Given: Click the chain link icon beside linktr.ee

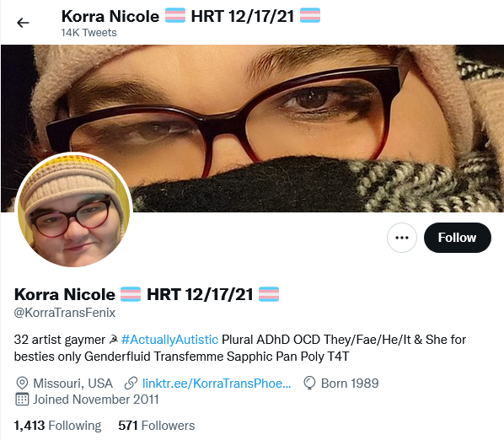Looking at the screenshot, I should (131, 384).
